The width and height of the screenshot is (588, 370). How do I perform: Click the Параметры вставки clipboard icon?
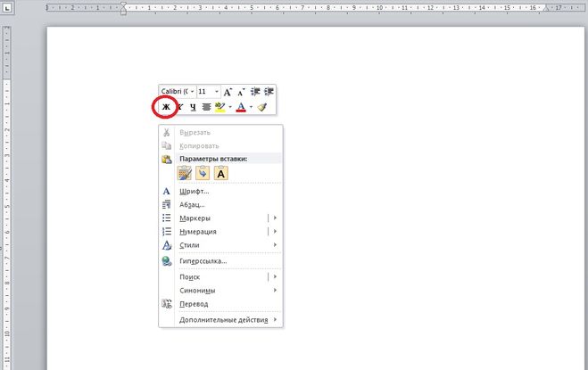point(167,159)
